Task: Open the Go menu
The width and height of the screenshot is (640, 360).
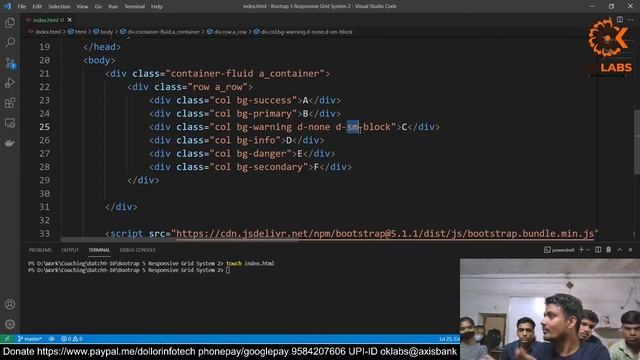Action: coord(98,7)
